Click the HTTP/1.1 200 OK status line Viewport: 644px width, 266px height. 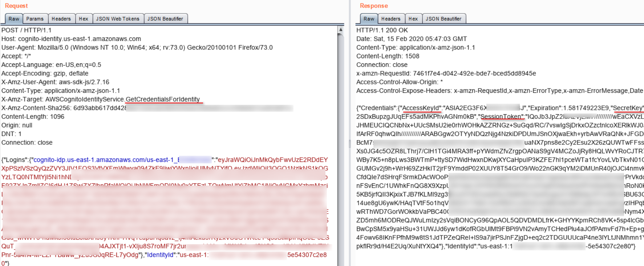[x=382, y=30]
